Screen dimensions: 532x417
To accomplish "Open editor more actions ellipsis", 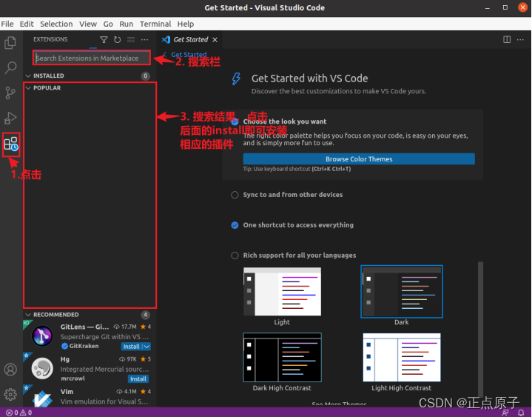I will [x=520, y=40].
